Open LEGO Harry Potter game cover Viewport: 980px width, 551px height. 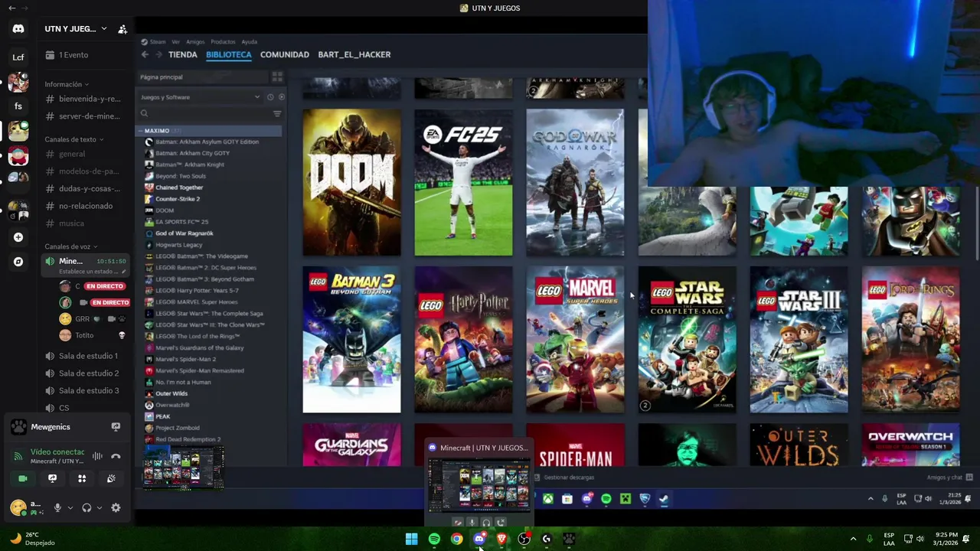click(x=463, y=340)
